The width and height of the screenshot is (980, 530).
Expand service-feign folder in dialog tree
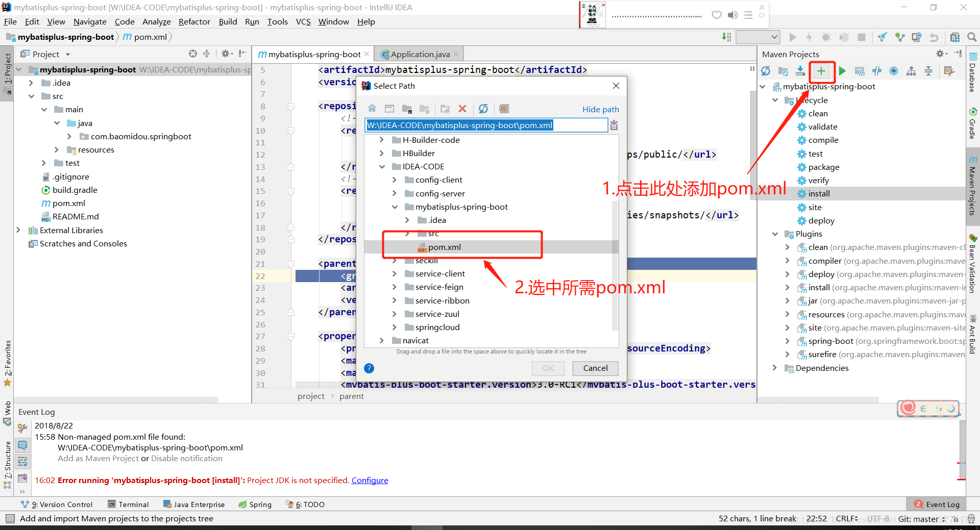(x=394, y=287)
